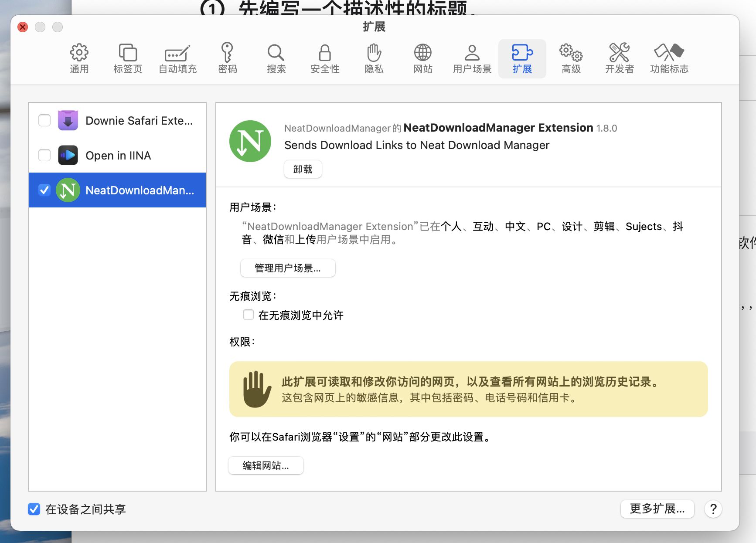Select the 网站 (Websites) globe icon

coord(422,58)
